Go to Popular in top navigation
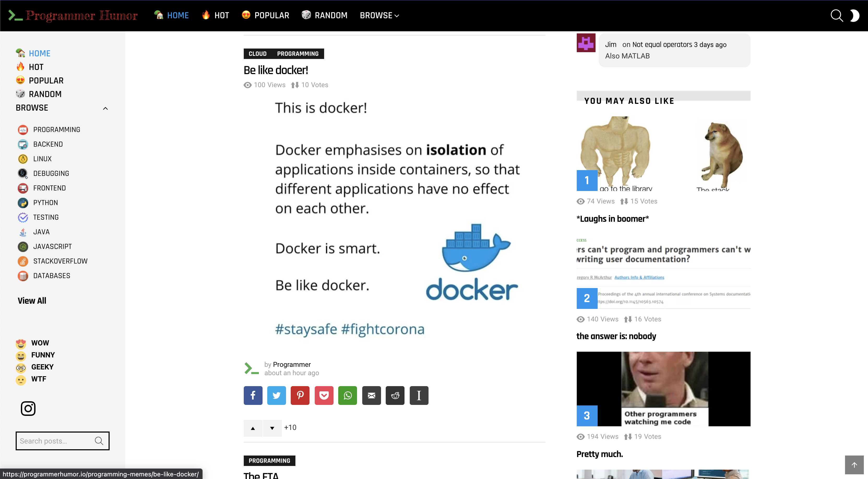Viewport: 868px width, 479px height. click(265, 15)
